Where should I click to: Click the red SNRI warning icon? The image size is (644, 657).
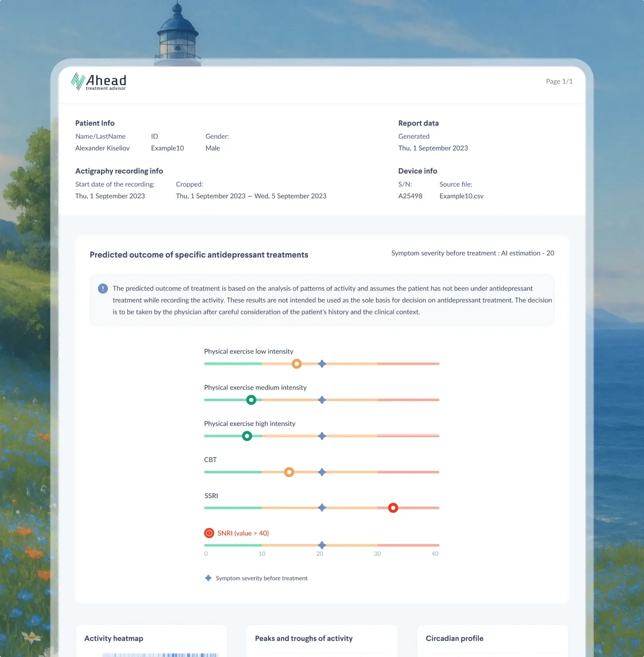[x=209, y=533]
